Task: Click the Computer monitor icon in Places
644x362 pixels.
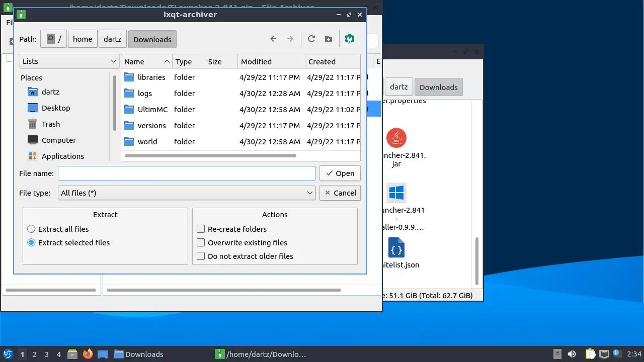Action: click(x=33, y=140)
